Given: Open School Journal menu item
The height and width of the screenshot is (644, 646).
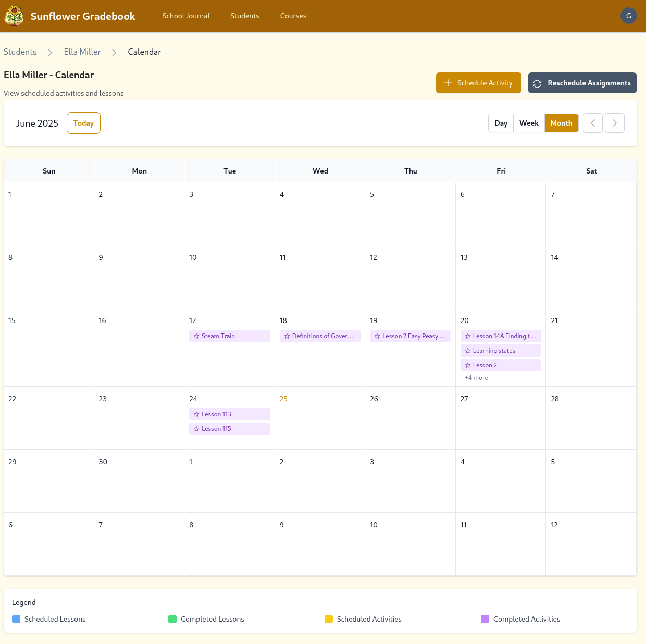Looking at the screenshot, I should coord(186,16).
